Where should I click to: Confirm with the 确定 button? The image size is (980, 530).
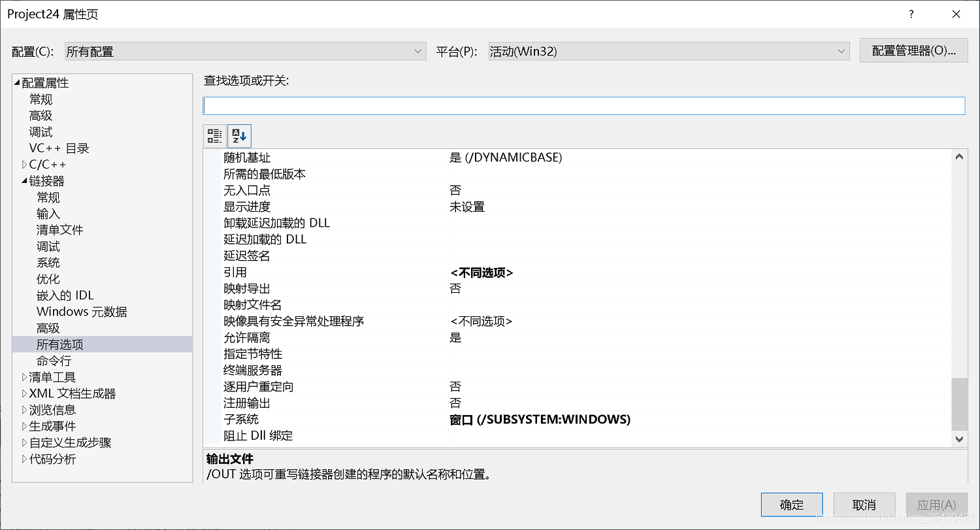point(792,505)
